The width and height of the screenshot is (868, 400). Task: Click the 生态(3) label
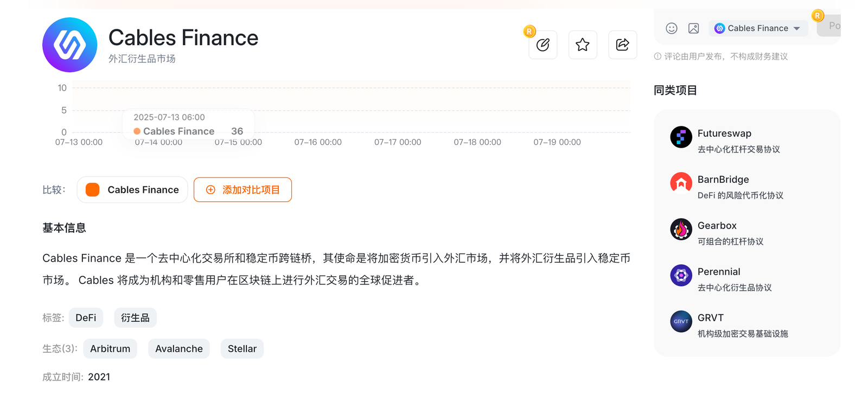[60, 349]
